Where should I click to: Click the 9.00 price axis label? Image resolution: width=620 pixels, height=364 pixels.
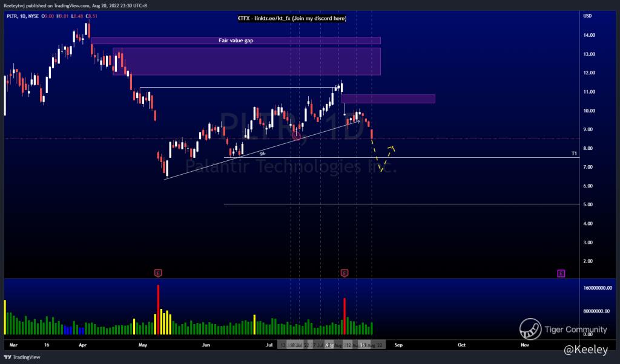tap(589, 129)
